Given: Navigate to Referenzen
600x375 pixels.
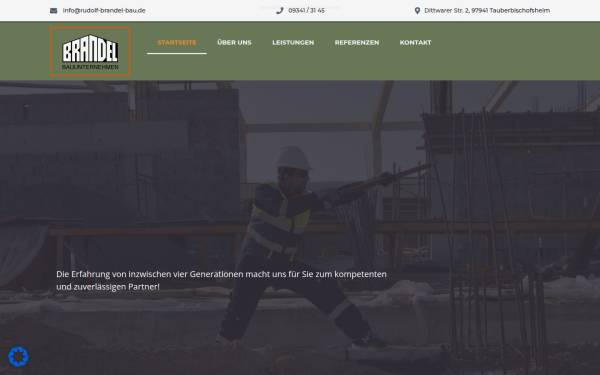Looking at the screenshot, I should (x=357, y=42).
